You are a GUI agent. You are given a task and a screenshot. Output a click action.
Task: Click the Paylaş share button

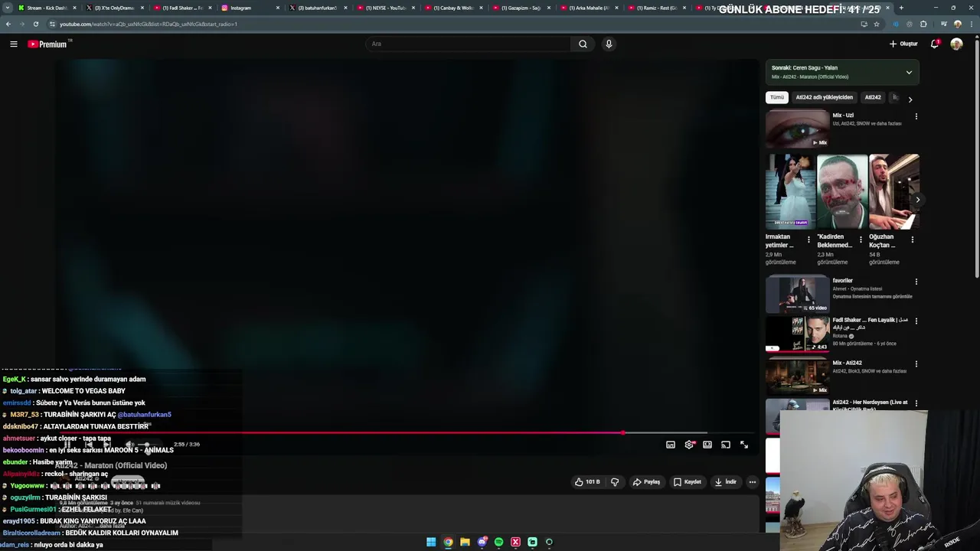[x=646, y=482]
